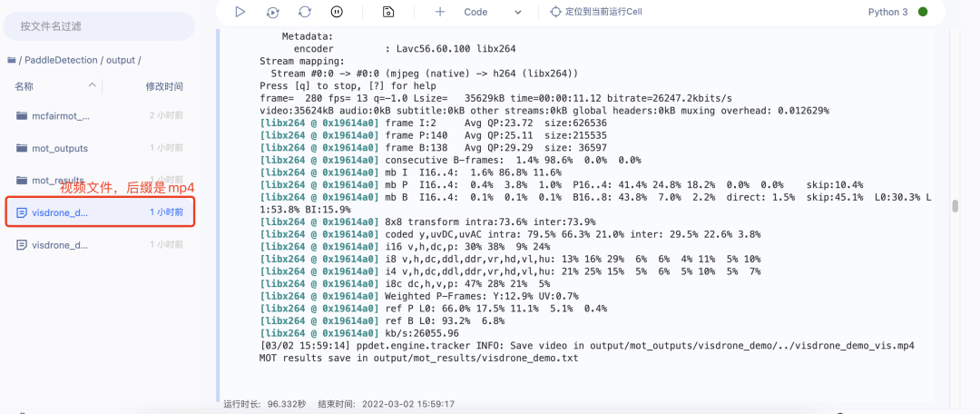Click the 'Stream mapping:' output line
The width and height of the screenshot is (980, 414).
[302, 61]
